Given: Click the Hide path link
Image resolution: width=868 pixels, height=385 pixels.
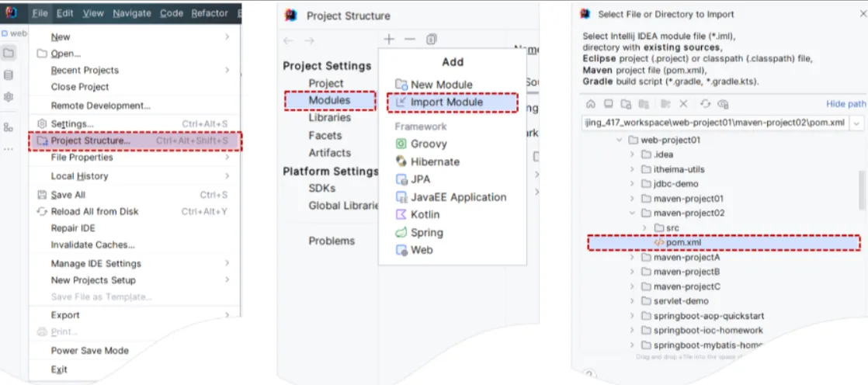Looking at the screenshot, I should click(845, 104).
